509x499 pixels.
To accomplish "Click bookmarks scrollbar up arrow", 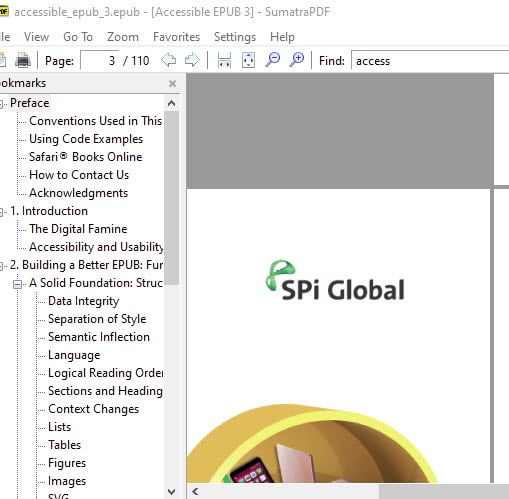I will tap(172, 103).
